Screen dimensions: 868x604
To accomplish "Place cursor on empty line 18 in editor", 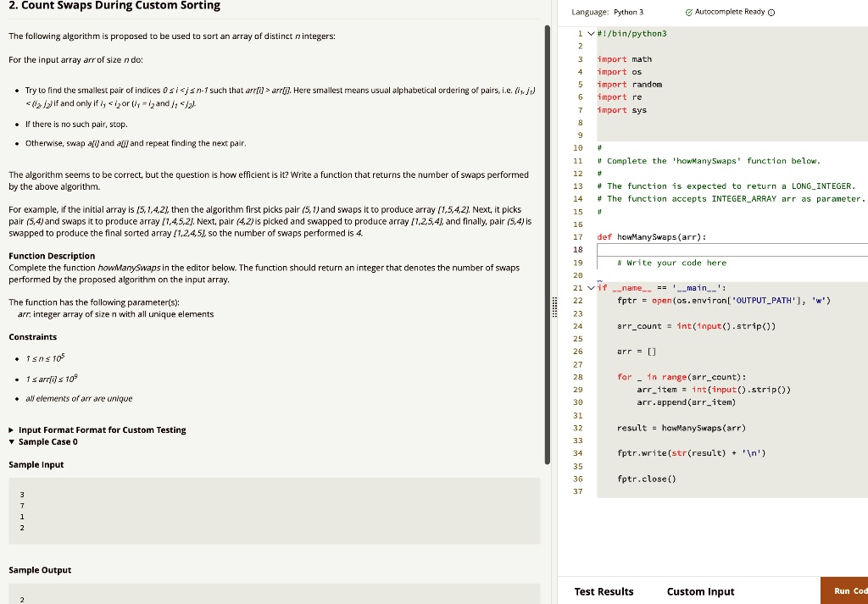I will click(729, 249).
